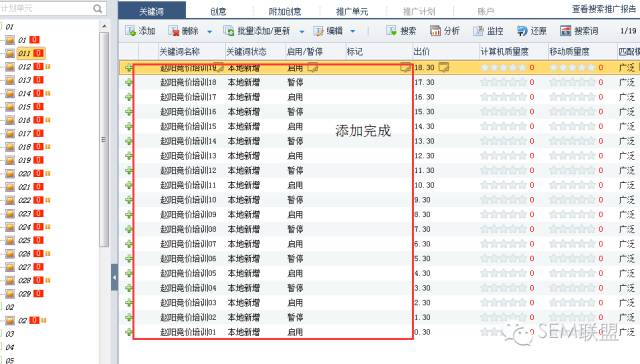Expand the 删除 dropdown arrow

(210, 31)
